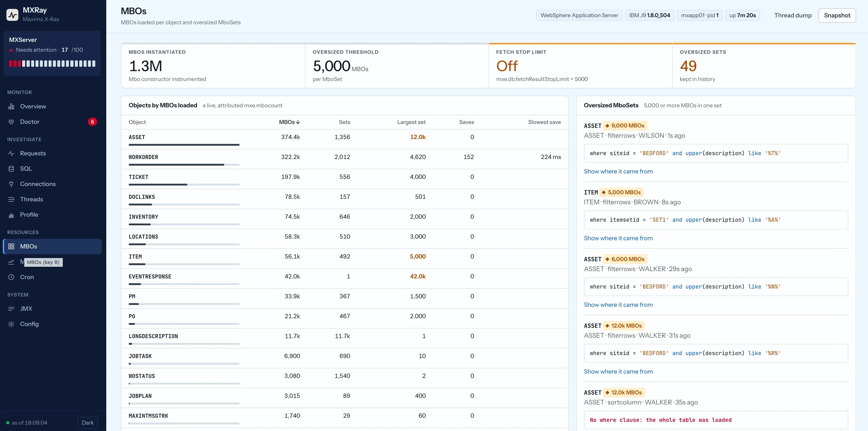The height and width of the screenshot is (431, 868).
Task: Navigate to Threads
Action: tap(52, 199)
